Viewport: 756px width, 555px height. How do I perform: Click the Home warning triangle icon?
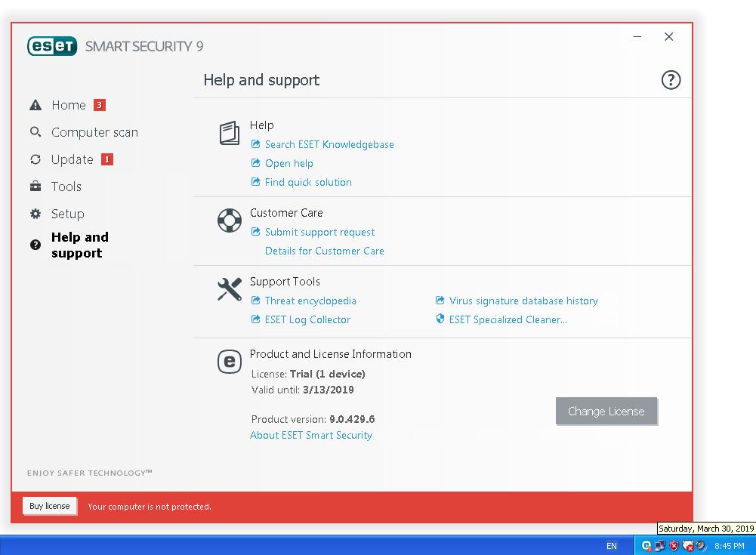click(35, 105)
